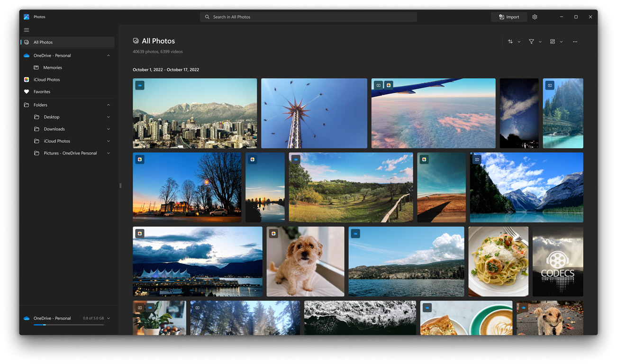The width and height of the screenshot is (617, 364).
Task: Collapse the Folders section chevron
Action: pyautogui.click(x=108, y=105)
